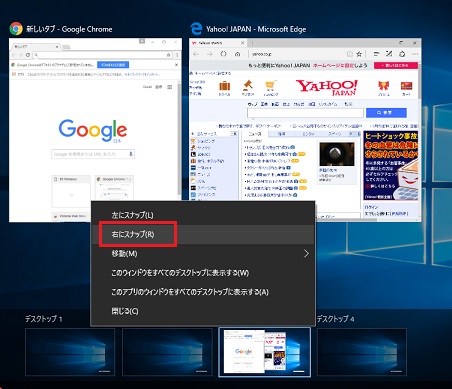Open the three-dot more menu in the Edge preview
The width and height of the screenshot is (452, 389).
tap(415, 54)
